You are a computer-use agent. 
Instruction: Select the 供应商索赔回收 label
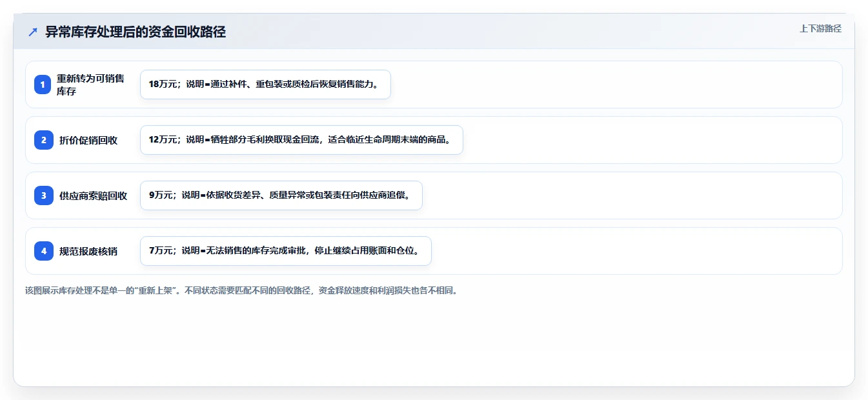(93, 195)
